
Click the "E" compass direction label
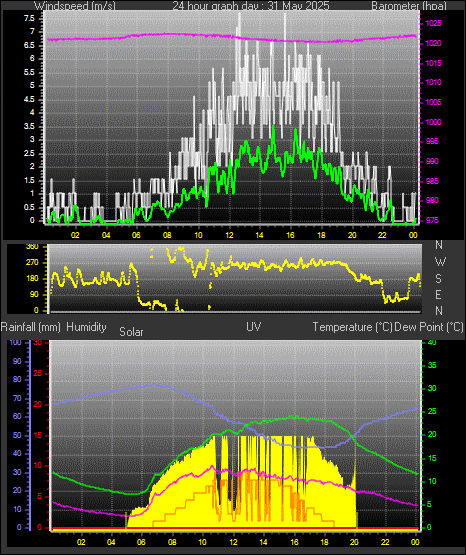438,294
